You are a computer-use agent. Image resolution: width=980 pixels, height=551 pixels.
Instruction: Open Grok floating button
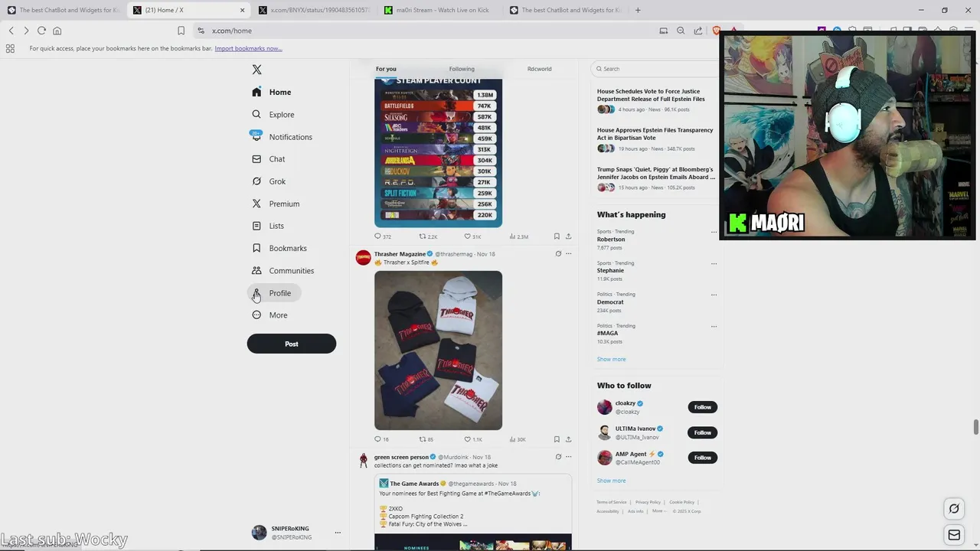pos(954,508)
